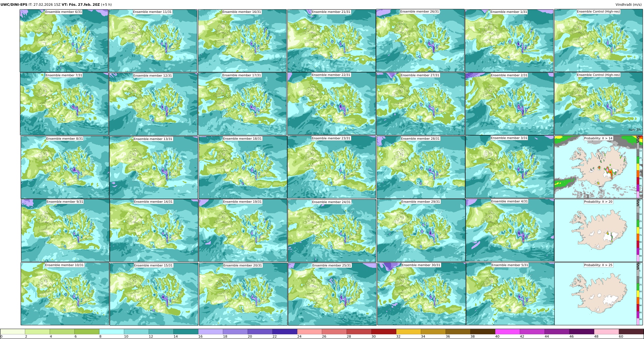Open Ensemble member 29/31 wind map
This screenshot has height=339, width=644.
[421, 231]
